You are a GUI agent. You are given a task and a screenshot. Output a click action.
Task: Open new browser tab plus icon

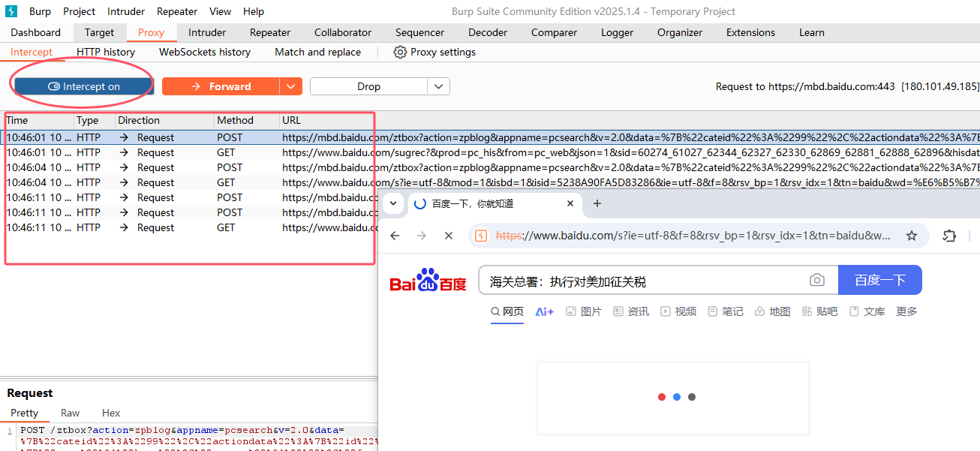[597, 203]
